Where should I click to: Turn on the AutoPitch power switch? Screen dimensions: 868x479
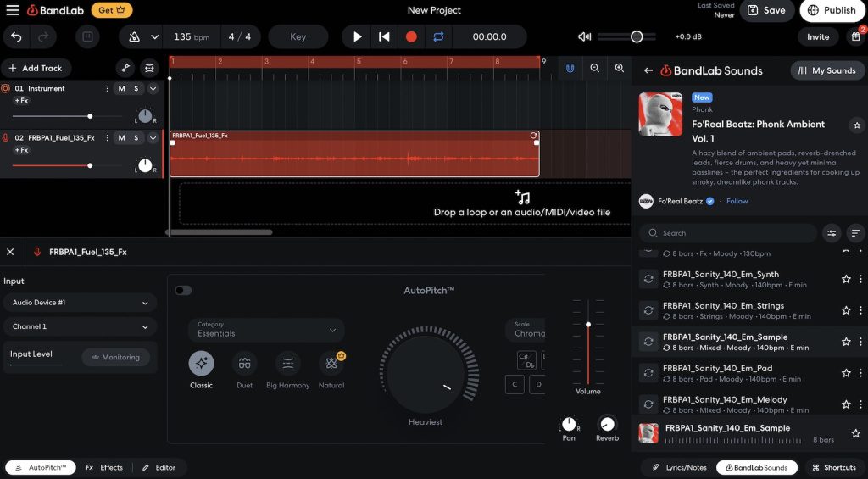coord(183,291)
